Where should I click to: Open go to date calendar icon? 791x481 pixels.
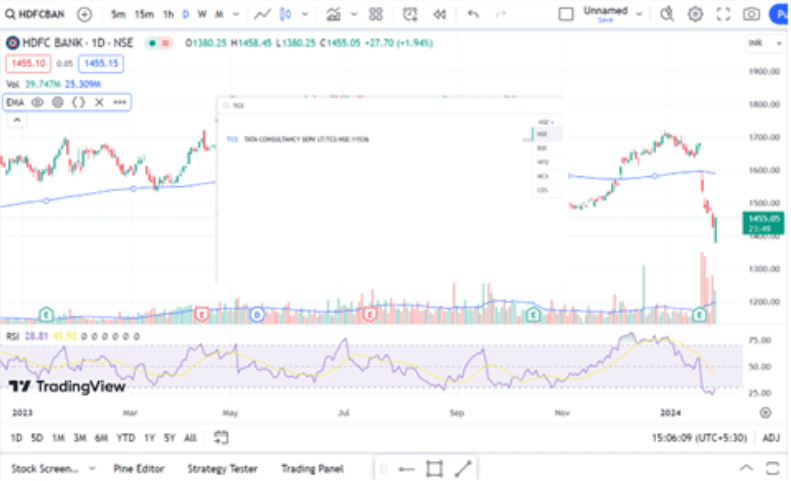point(221,437)
